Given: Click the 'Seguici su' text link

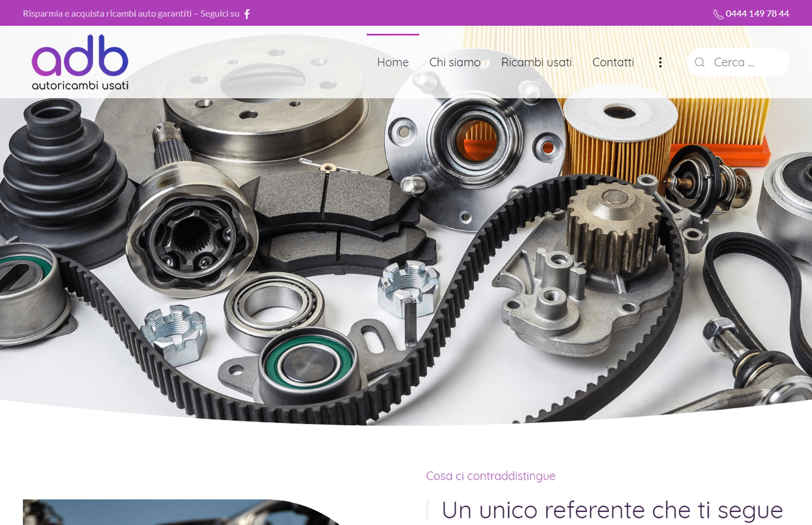Looking at the screenshot, I should coord(220,14).
